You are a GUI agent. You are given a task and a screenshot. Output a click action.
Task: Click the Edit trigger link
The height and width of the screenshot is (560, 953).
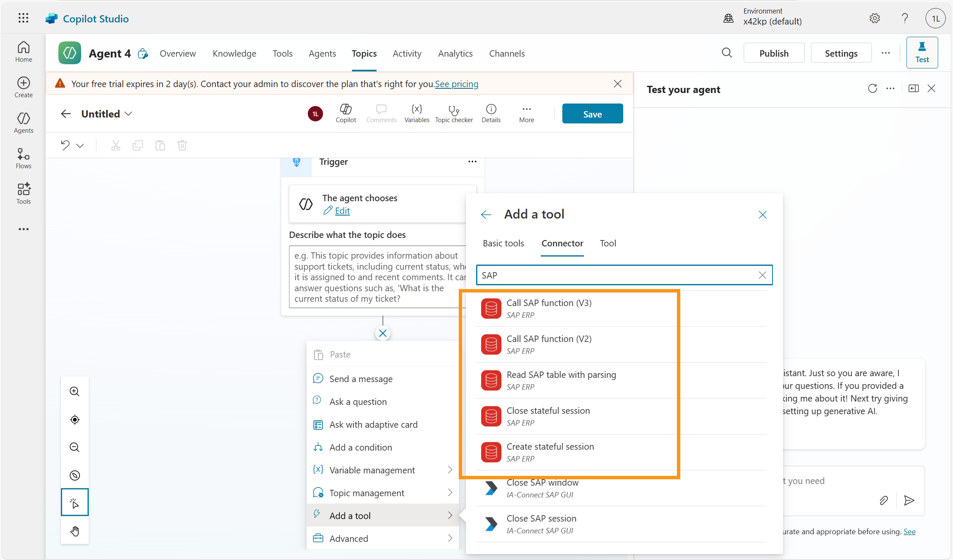[x=342, y=210]
